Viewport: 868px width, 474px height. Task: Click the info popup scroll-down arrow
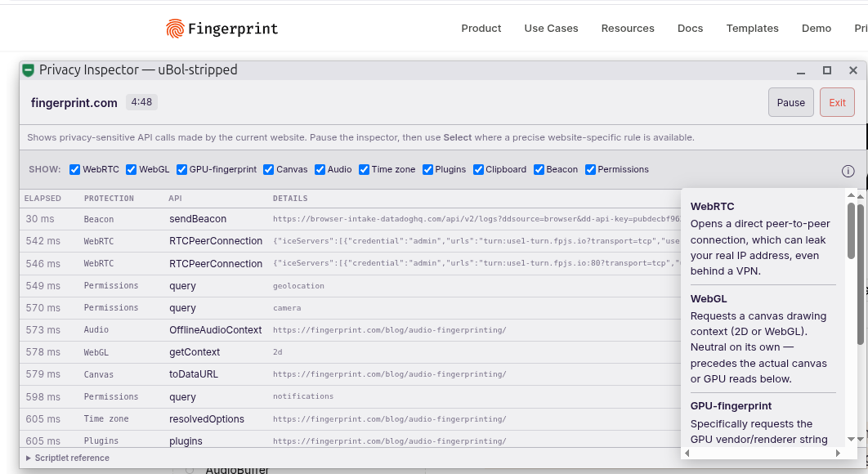851,439
